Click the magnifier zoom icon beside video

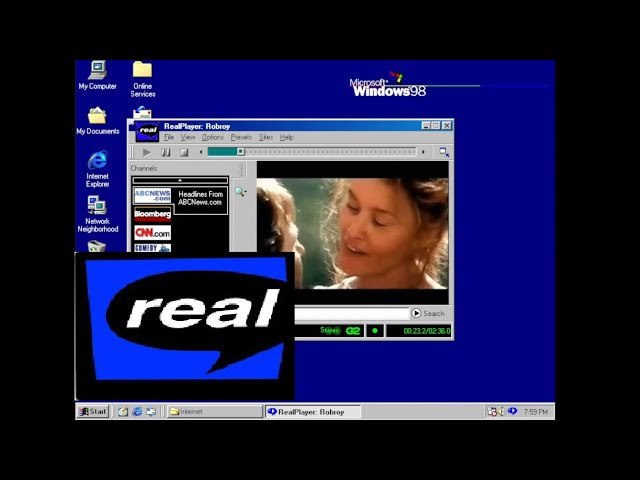point(240,191)
